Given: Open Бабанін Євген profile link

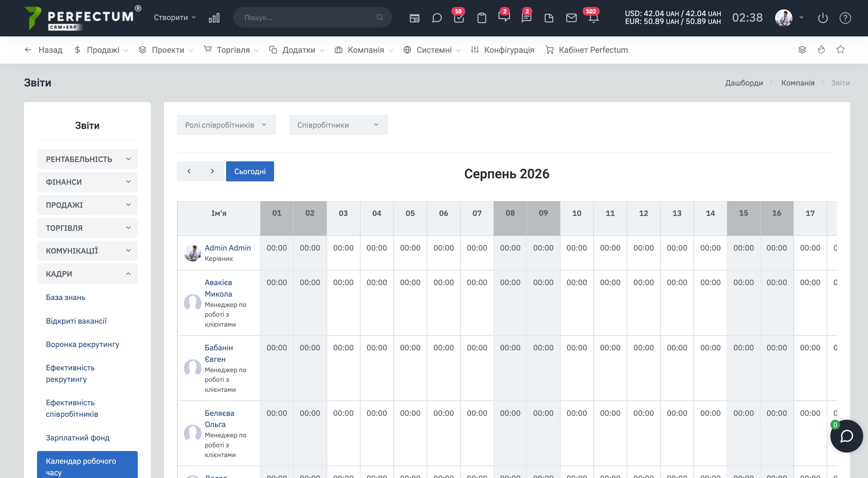Looking at the screenshot, I should point(219,353).
